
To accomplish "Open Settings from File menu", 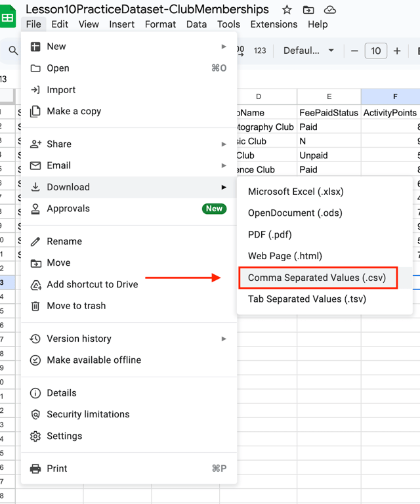I will point(129,436).
